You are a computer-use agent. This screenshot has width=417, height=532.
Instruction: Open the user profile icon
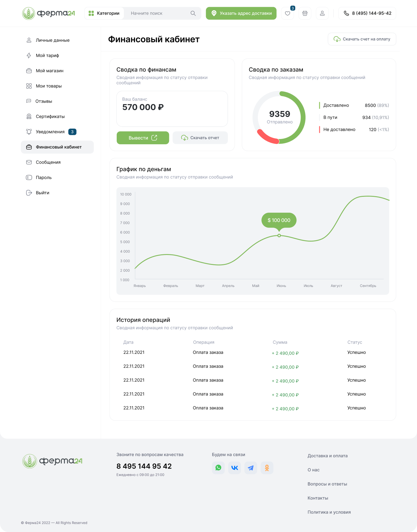322,13
